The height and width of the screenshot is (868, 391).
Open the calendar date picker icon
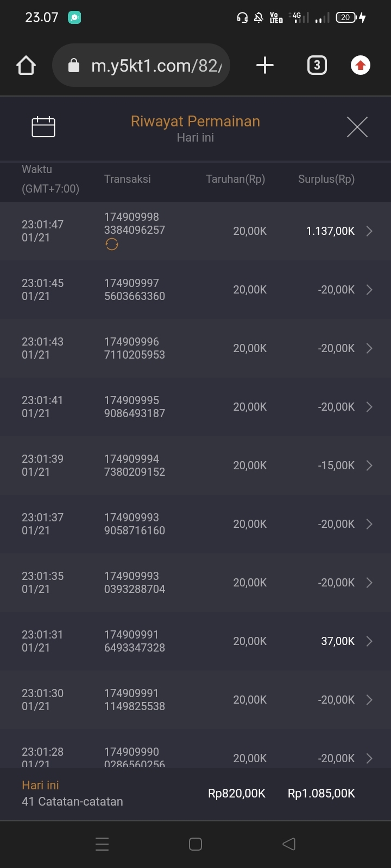(43, 127)
